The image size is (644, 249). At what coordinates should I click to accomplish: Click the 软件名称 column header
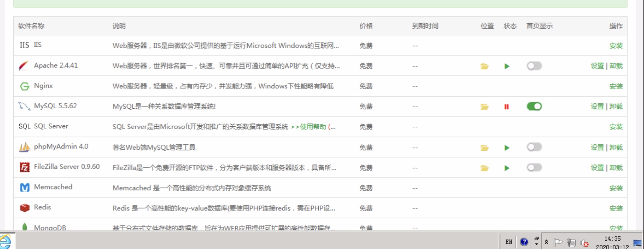coord(31,26)
